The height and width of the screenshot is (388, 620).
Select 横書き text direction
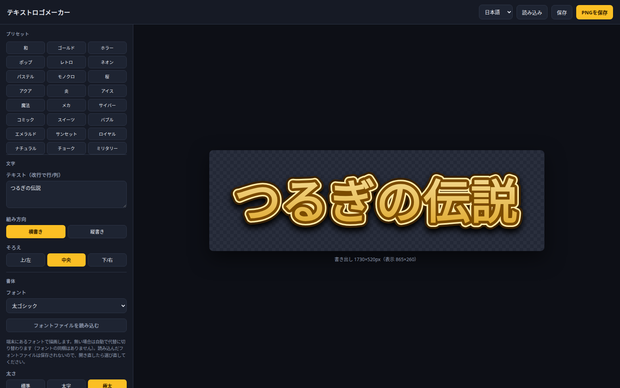pyautogui.click(x=36, y=232)
